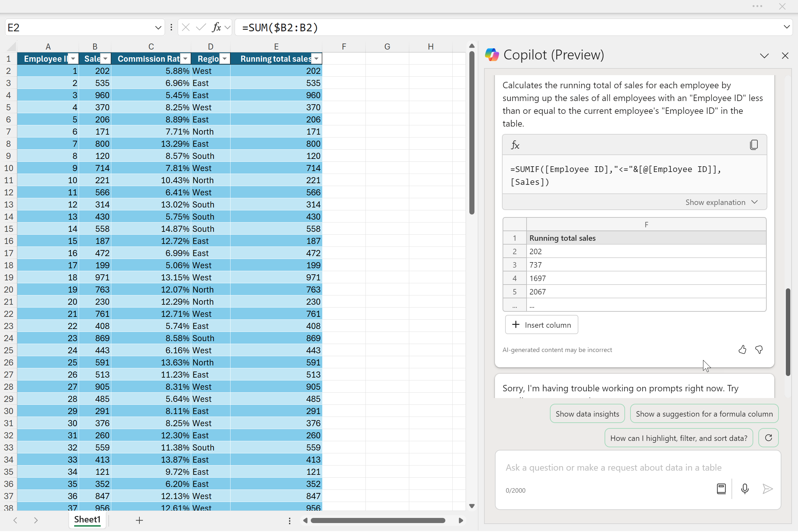Click the horizontal scrollbar thumb
The width and height of the screenshot is (798, 532).
[378, 520]
